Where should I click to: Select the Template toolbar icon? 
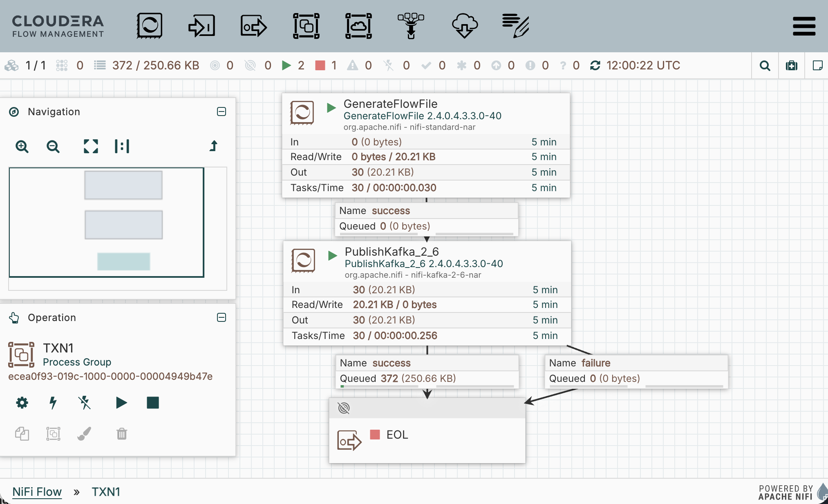464,26
